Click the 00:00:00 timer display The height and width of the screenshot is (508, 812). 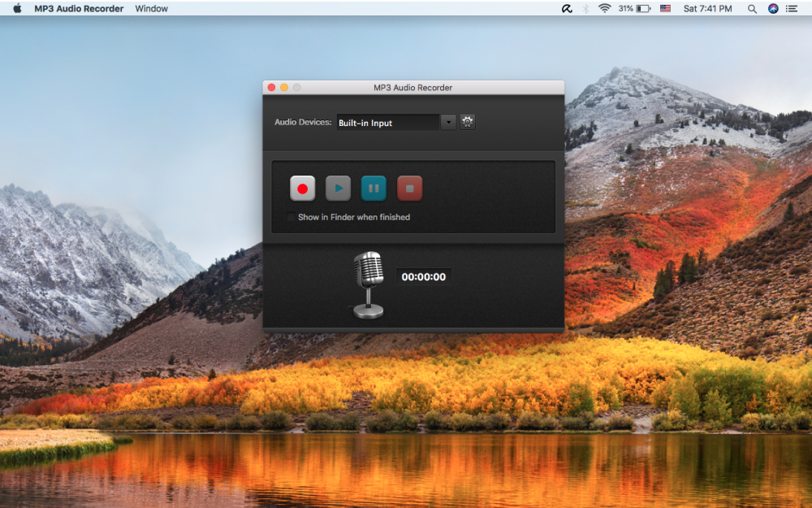[x=423, y=276]
